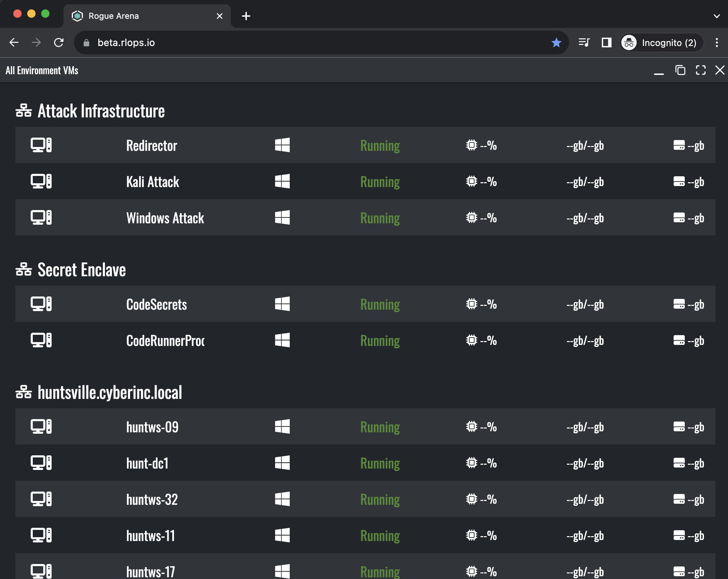Open the tab search dropdown chevron
Screen dimensions: 728x579
tap(716, 16)
